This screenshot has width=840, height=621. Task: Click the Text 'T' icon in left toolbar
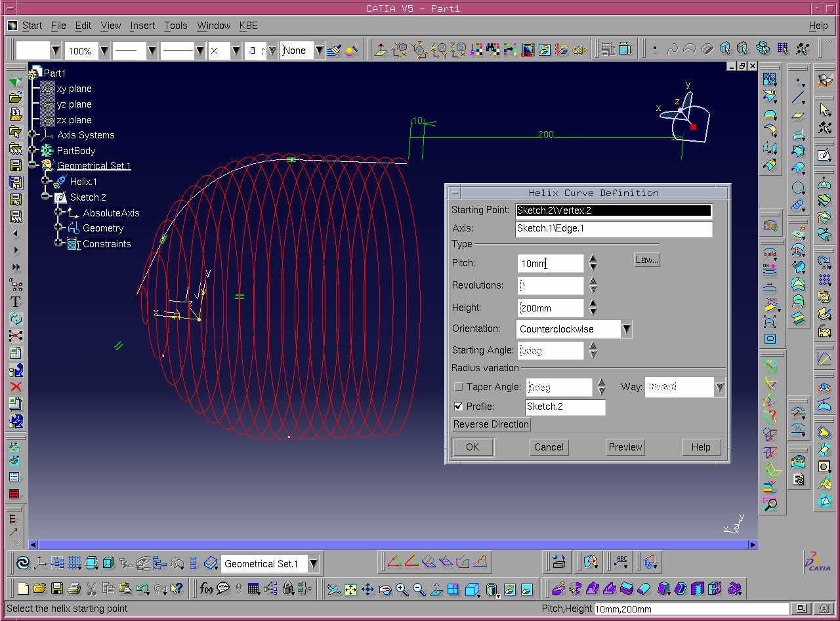pos(16,302)
